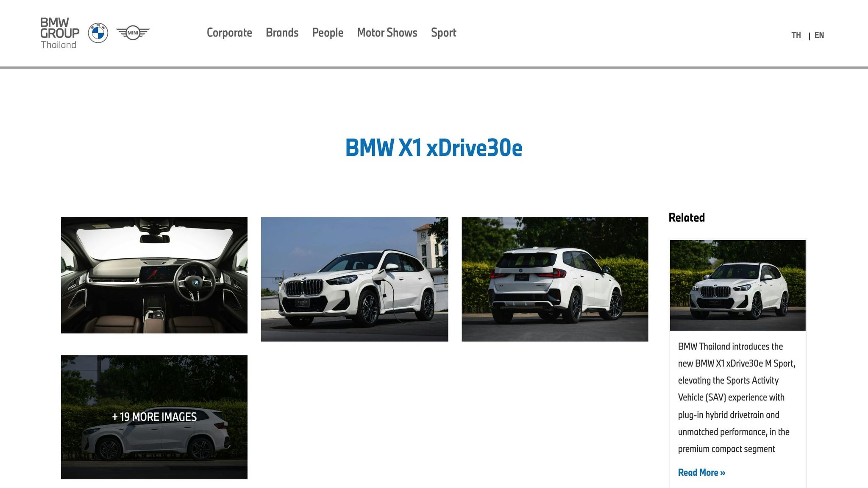
Task: Open the BMW Group Thailand home logo
Action: click(x=60, y=33)
